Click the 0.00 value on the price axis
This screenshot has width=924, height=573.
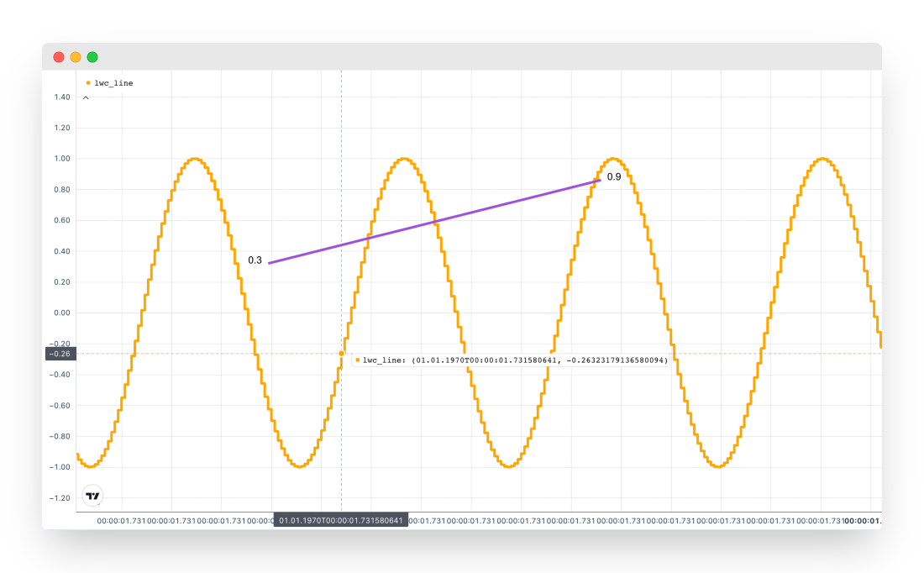(x=61, y=313)
